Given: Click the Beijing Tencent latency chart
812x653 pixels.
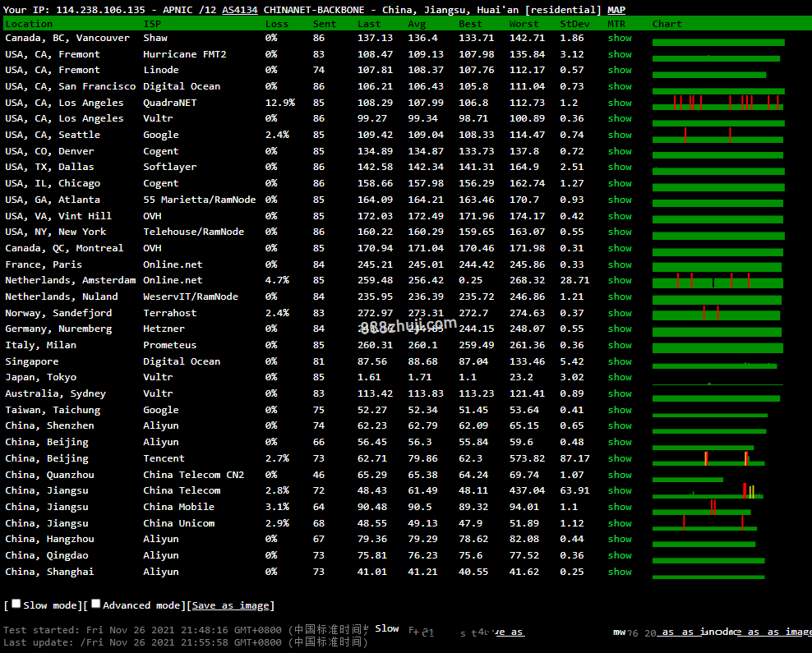Looking at the screenshot, I should click(x=708, y=459).
